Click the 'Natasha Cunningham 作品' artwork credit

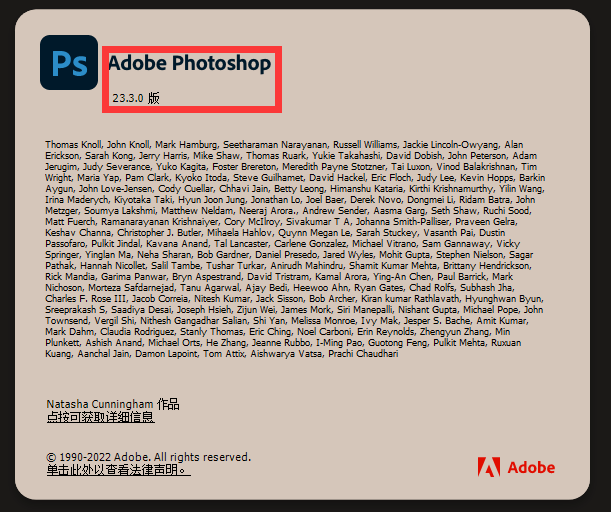click(113, 404)
